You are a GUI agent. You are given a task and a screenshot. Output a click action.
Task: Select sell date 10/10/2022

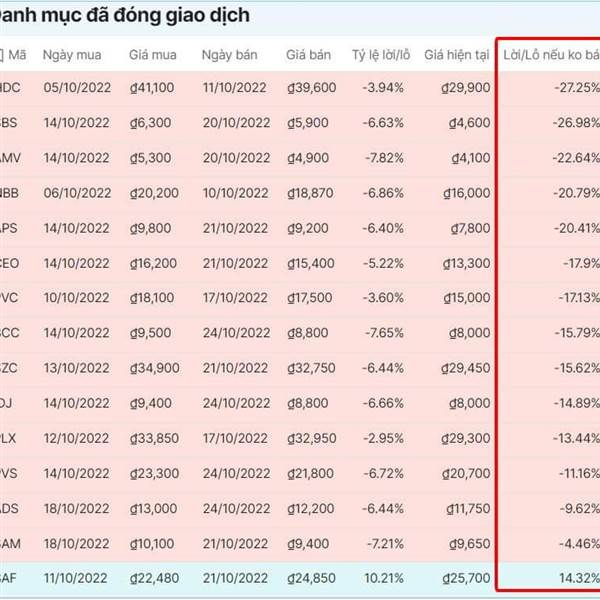tap(235, 193)
